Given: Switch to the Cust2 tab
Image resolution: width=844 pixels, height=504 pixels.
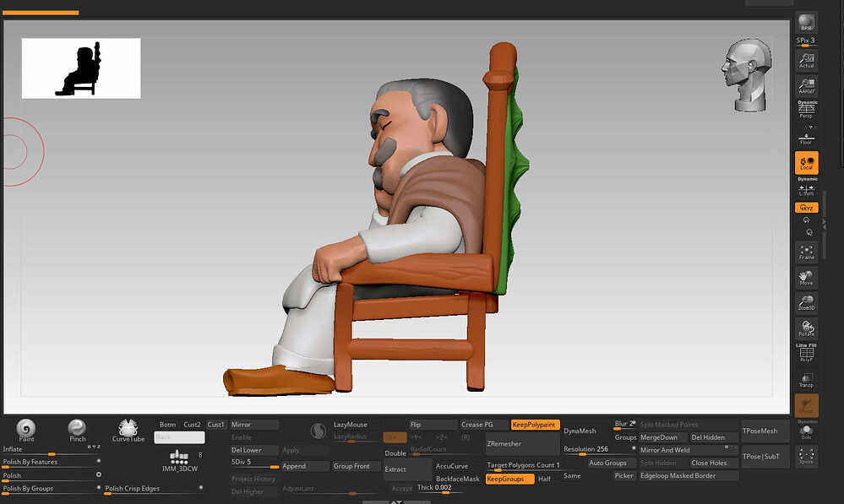Looking at the screenshot, I should pyautogui.click(x=192, y=425).
